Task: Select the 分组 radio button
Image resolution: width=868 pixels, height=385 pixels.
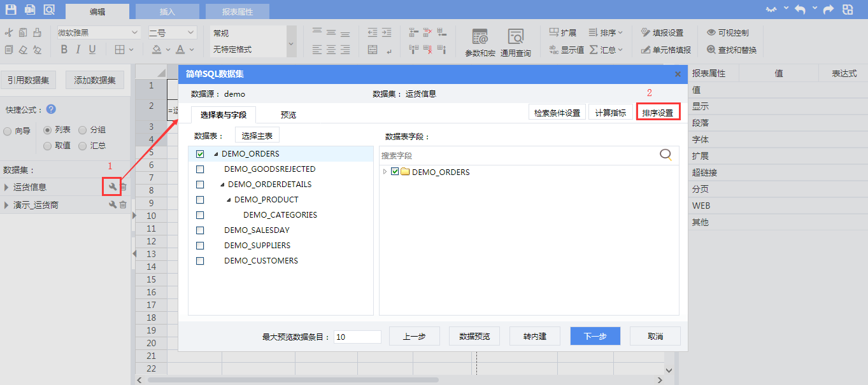Action: pyautogui.click(x=83, y=130)
